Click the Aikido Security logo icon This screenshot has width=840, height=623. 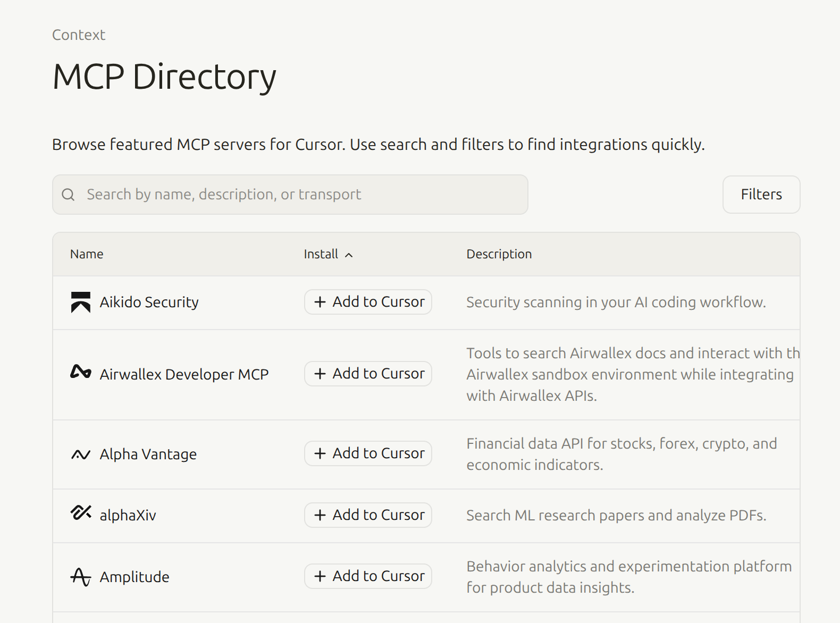[x=81, y=302]
